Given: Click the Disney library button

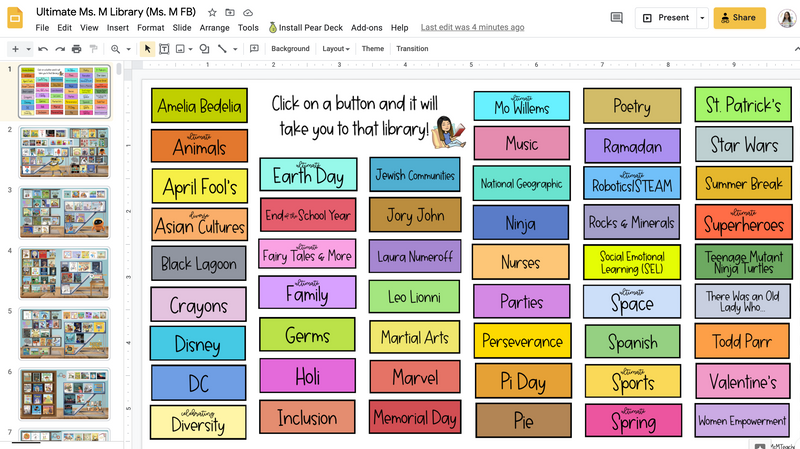Looking at the screenshot, I should point(198,344).
